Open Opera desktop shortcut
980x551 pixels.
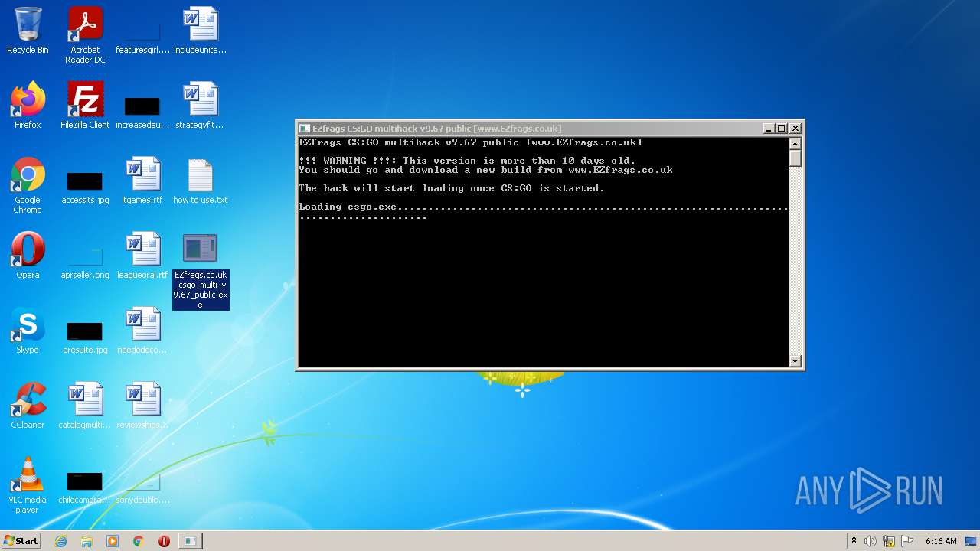28,256
